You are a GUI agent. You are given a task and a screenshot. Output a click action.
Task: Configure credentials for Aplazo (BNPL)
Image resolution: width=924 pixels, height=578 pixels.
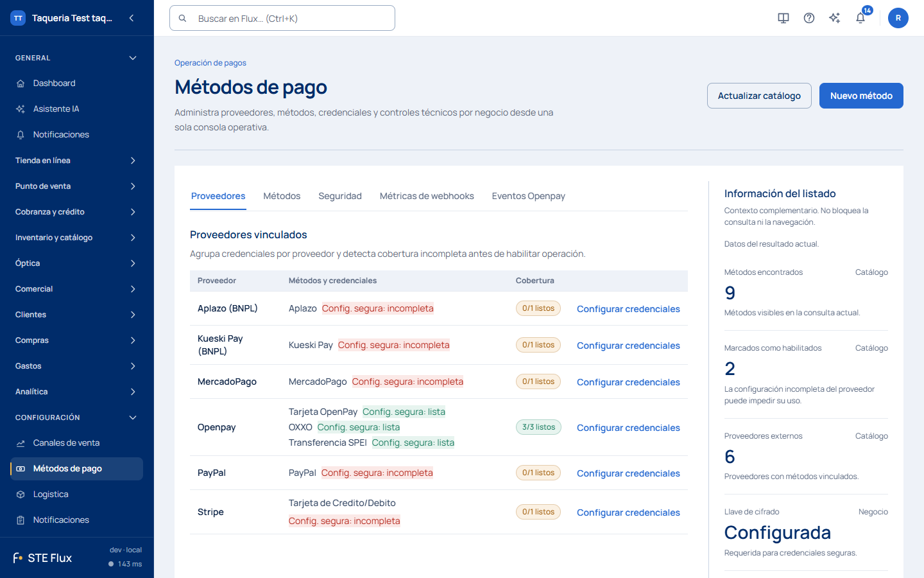click(x=628, y=309)
